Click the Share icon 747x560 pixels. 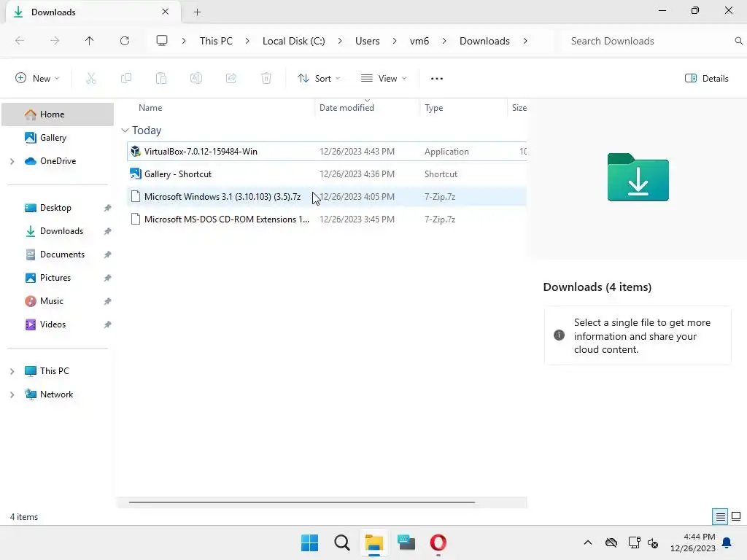point(231,78)
